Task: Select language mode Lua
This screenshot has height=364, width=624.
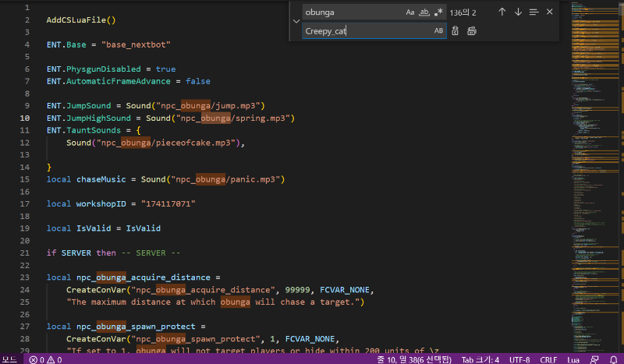Action: [573, 359]
